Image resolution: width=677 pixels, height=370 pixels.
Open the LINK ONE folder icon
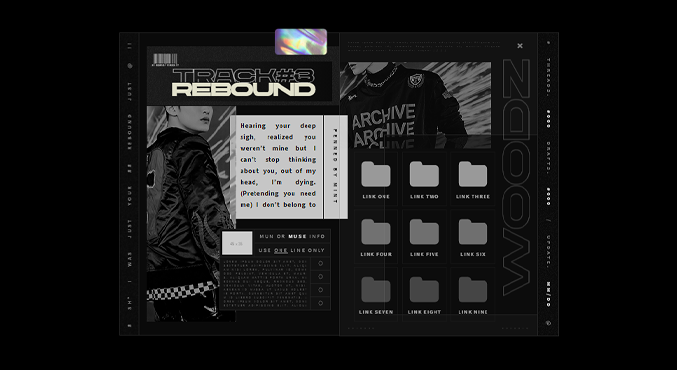[x=376, y=174]
